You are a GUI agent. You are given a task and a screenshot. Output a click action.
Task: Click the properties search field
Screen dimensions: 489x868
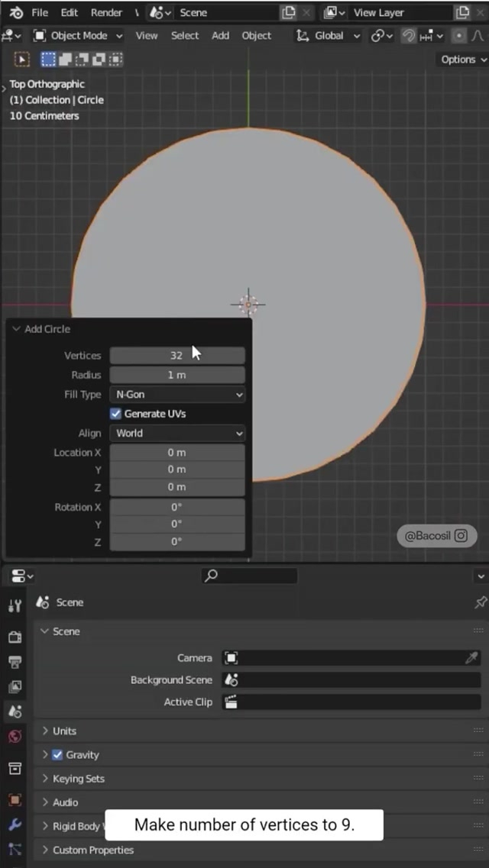[x=249, y=576]
